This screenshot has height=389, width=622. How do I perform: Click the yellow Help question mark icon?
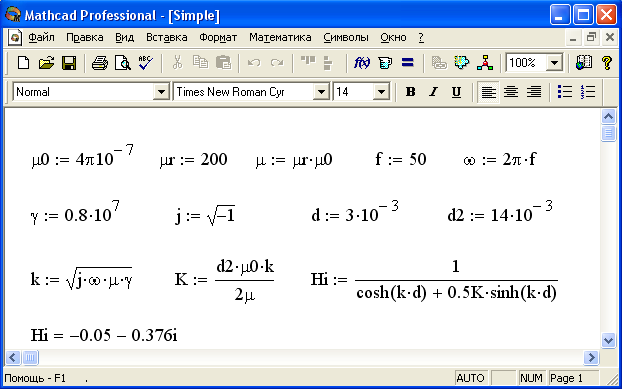607,63
